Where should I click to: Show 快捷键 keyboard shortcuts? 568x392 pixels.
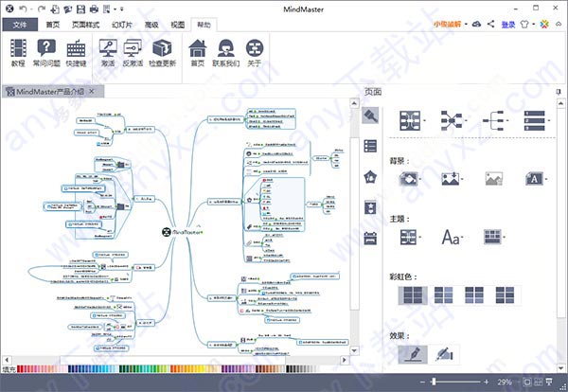tap(76, 53)
